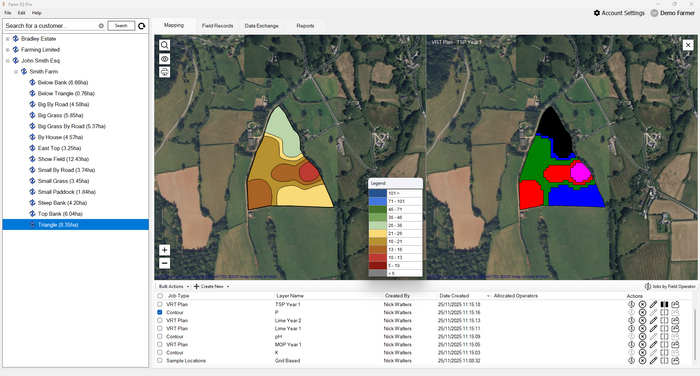Check the MOP Year 1 row checkbox
The image size is (700, 376).
[160, 345]
